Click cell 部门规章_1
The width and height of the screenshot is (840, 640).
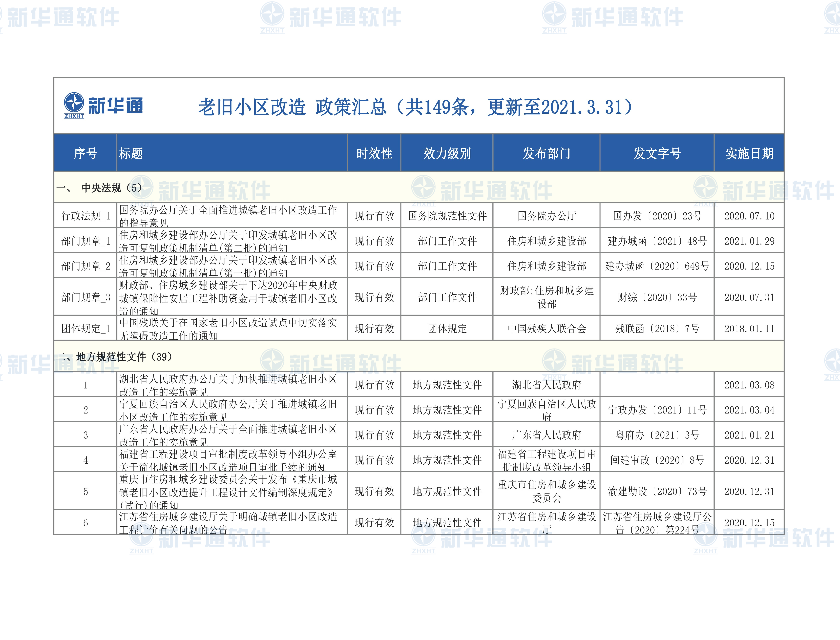[86, 241]
